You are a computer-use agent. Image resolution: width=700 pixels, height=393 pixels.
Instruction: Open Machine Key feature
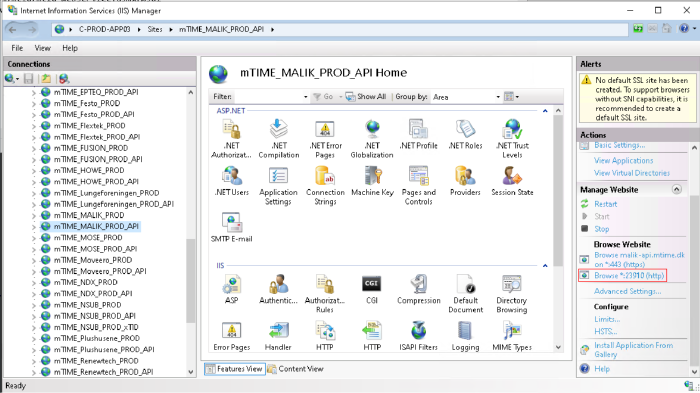click(x=372, y=181)
